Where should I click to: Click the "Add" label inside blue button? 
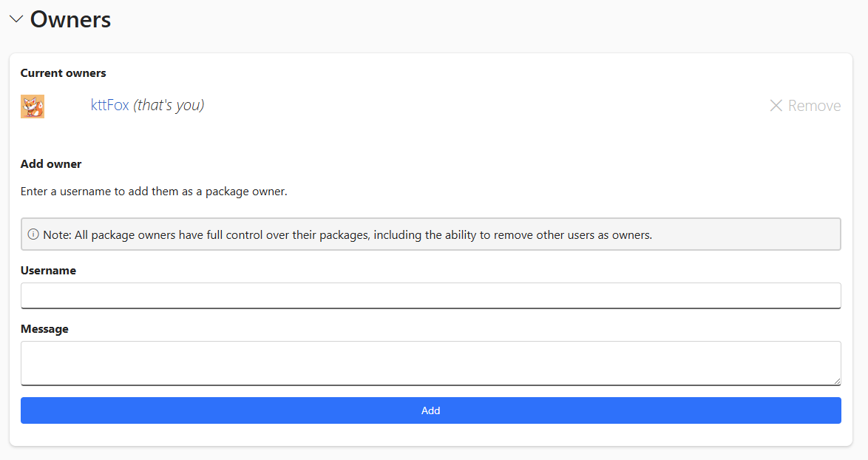click(431, 410)
